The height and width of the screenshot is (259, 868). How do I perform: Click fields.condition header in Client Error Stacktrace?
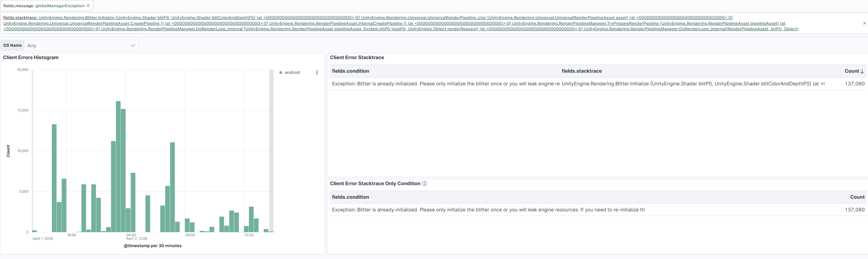tap(350, 71)
